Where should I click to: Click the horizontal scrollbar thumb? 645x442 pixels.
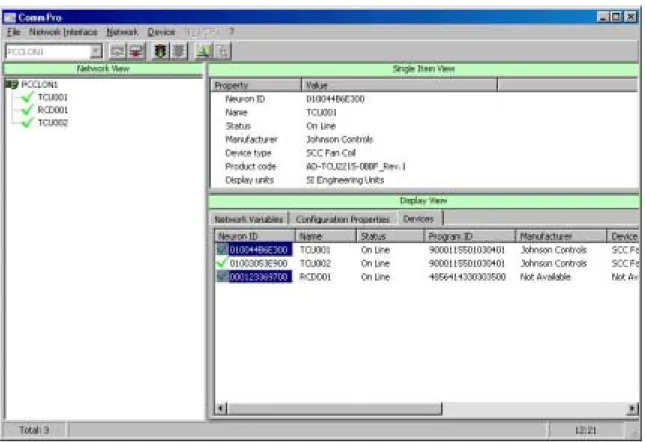pos(334,408)
